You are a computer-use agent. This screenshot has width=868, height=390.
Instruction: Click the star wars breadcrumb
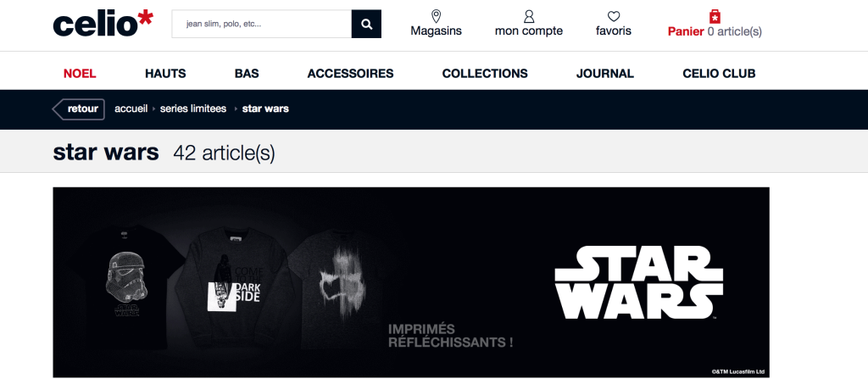click(x=265, y=109)
